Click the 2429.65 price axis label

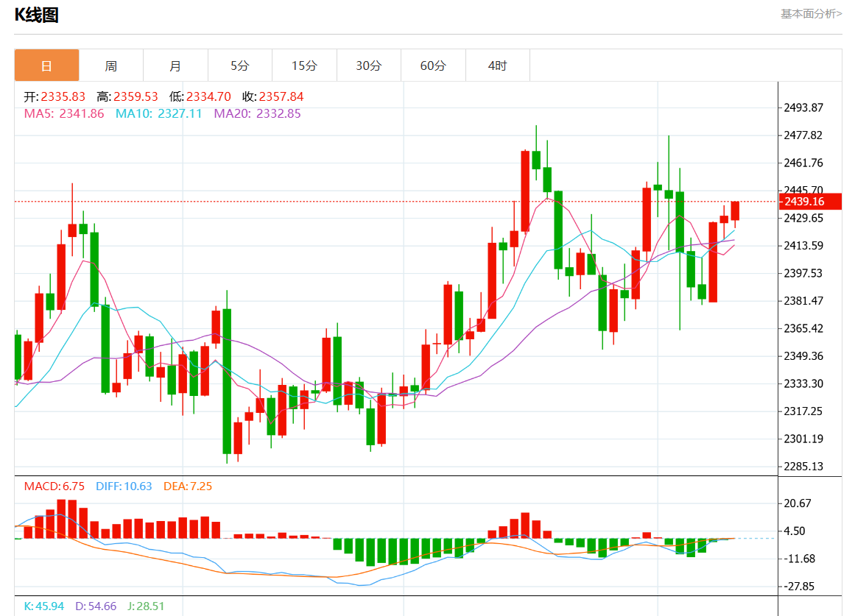(803, 218)
